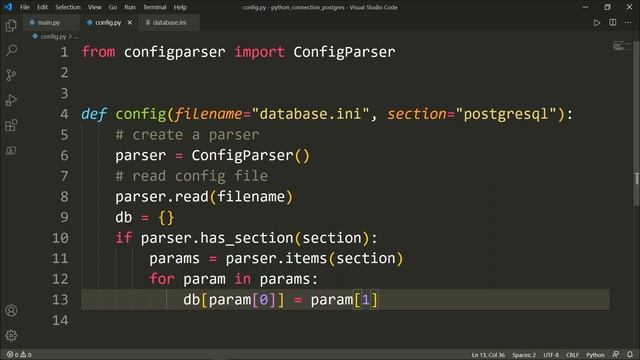The image size is (640, 360).
Task: Click line number 4 in gutter
Action: click(64, 114)
